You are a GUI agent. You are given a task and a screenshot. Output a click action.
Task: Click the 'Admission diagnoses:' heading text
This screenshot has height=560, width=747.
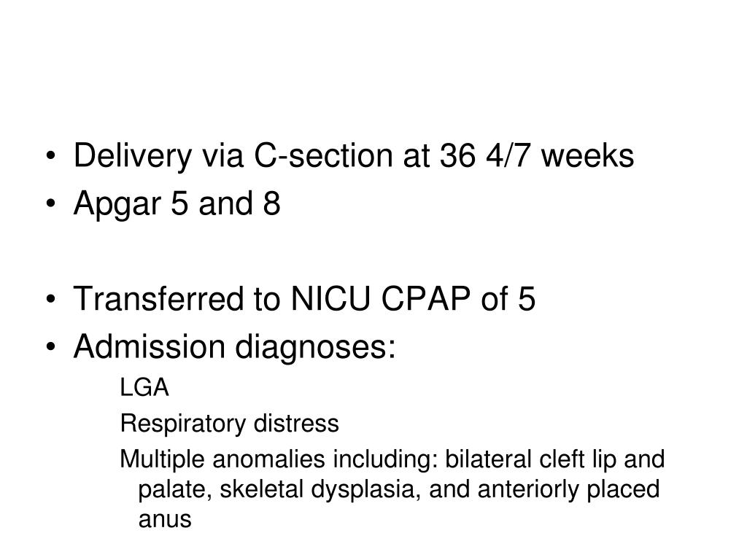coord(234,346)
